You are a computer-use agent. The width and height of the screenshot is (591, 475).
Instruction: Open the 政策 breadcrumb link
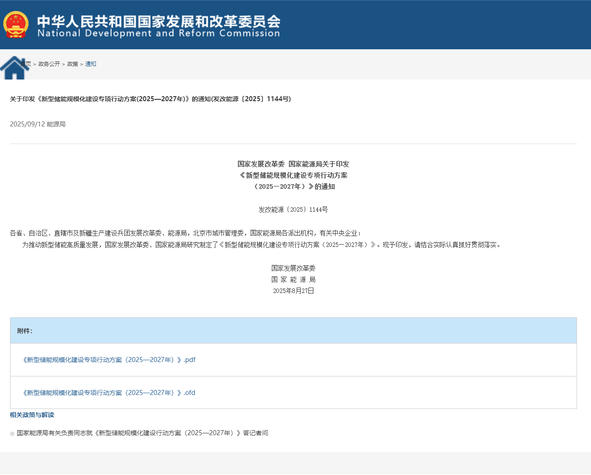[72, 64]
